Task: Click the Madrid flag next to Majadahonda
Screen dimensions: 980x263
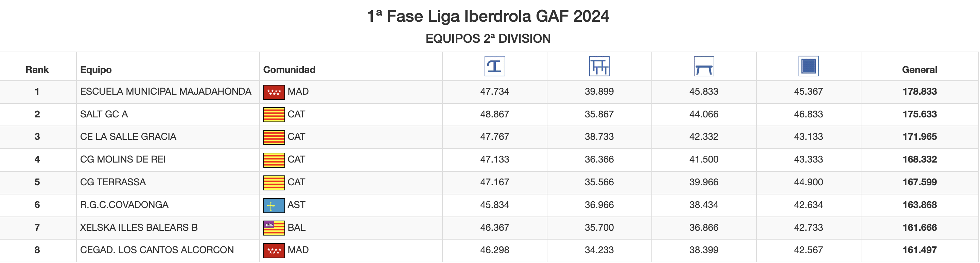Action: (x=274, y=92)
